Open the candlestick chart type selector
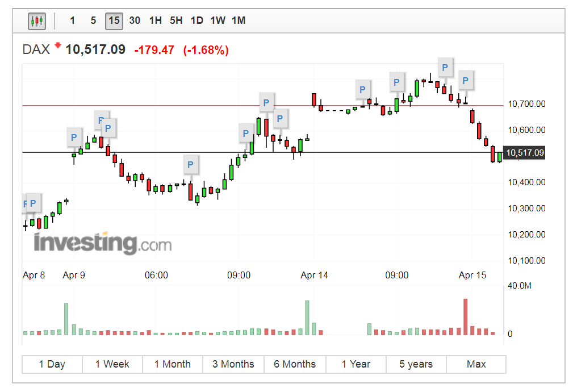Viewport: 573px width, 392px height. (37, 21)
